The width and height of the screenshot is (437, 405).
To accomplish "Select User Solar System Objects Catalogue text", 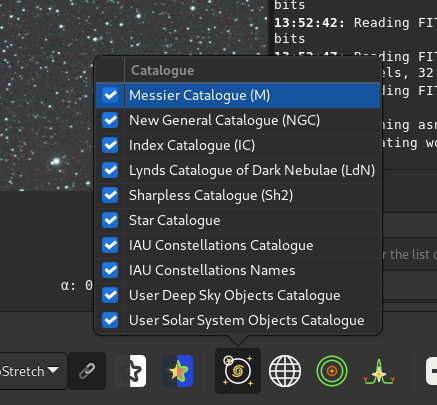I will click(x=247, y=320).
